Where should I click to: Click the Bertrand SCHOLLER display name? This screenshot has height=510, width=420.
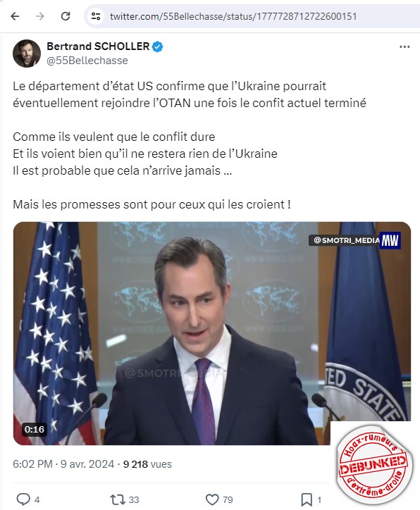[x=98, y=46]
